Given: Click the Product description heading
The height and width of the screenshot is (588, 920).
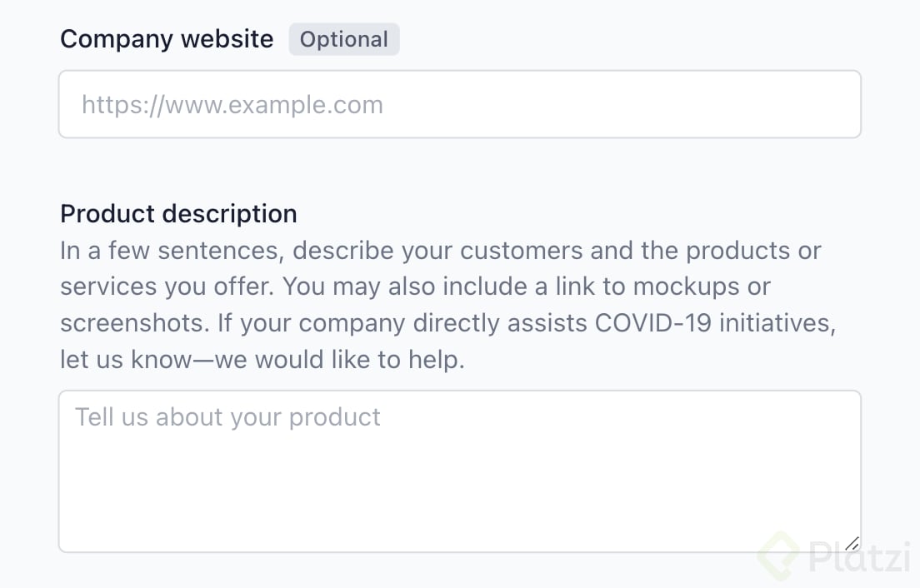Looking at the screenshot, I should click(x=178, y=213).
